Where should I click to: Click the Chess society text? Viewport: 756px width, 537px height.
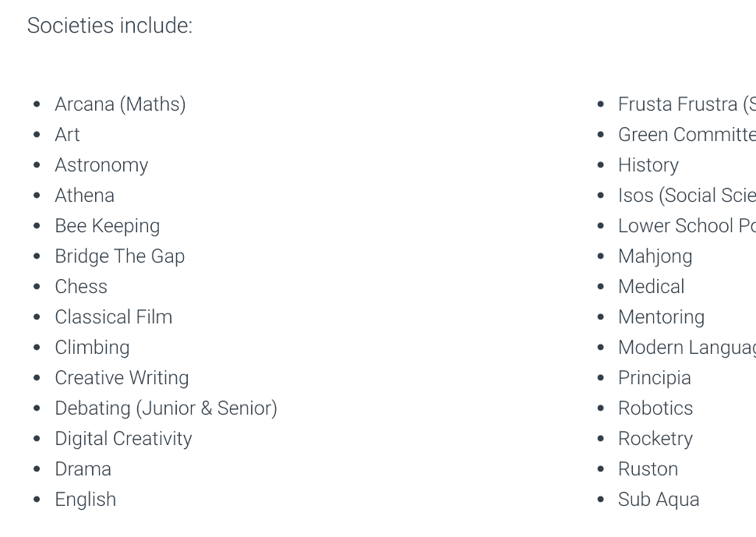[x=81, y=286]
